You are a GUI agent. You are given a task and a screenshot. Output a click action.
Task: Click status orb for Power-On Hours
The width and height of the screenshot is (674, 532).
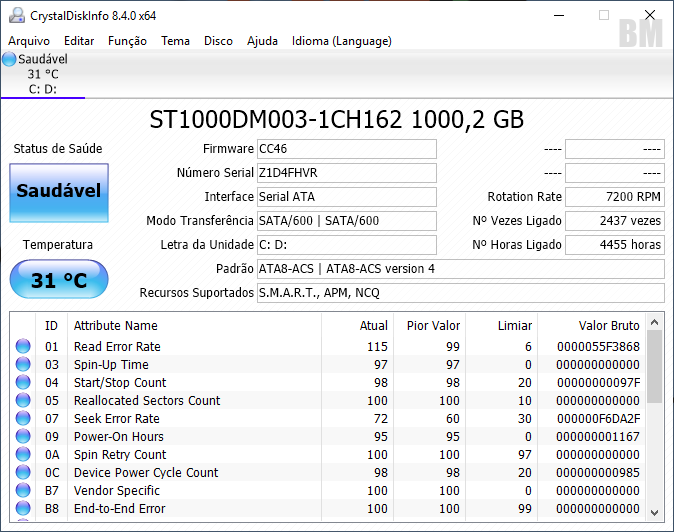(x=23, y=437)
